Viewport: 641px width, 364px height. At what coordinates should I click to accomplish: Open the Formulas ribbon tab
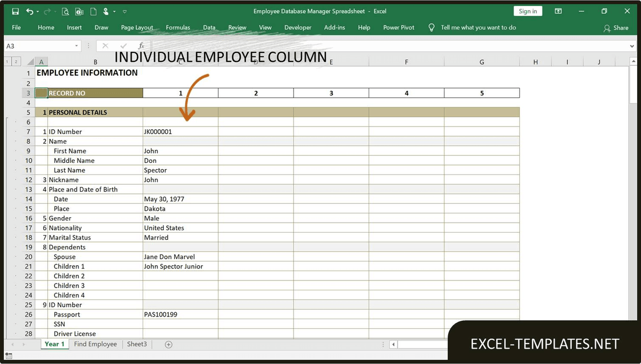tap(178, 28)
